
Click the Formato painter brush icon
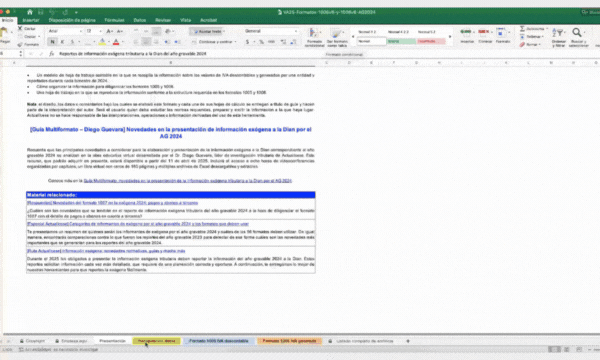[20, 44]
